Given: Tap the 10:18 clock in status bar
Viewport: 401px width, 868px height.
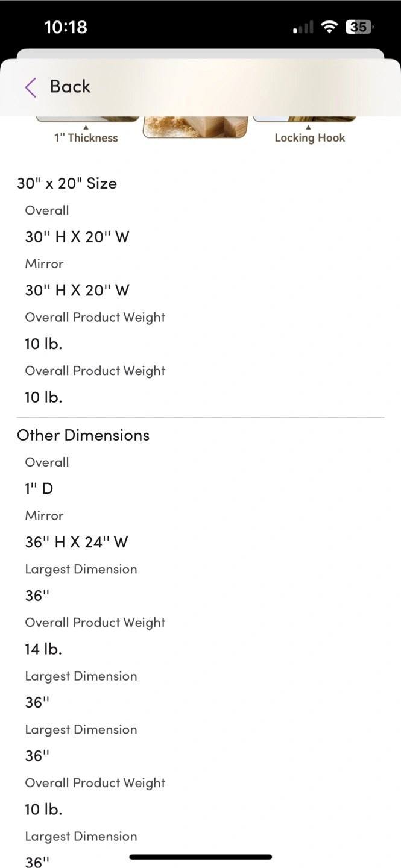Looking at the screenshot, I should pos(66,27).
